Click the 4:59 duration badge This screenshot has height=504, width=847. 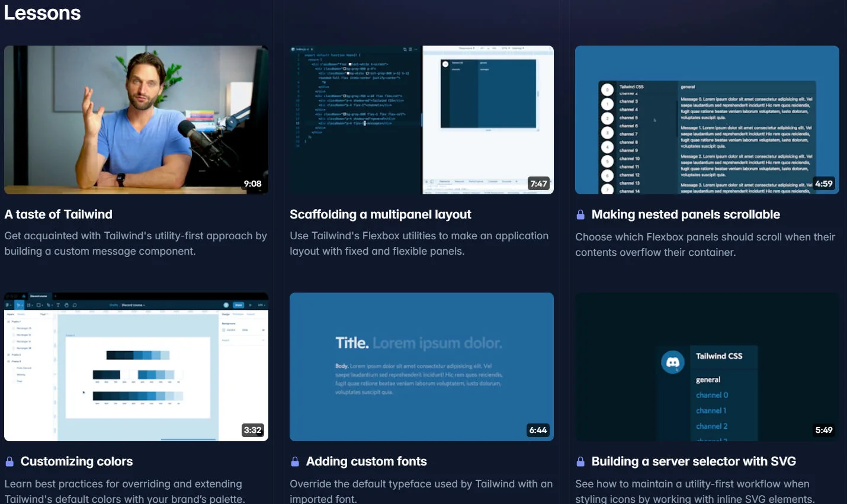coord(824,184)
